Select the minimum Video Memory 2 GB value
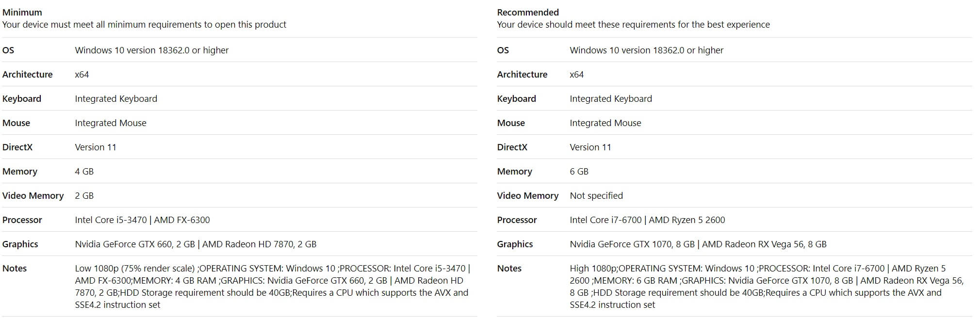The width and height of the screenshot is (980, 335). pos(84,195)
